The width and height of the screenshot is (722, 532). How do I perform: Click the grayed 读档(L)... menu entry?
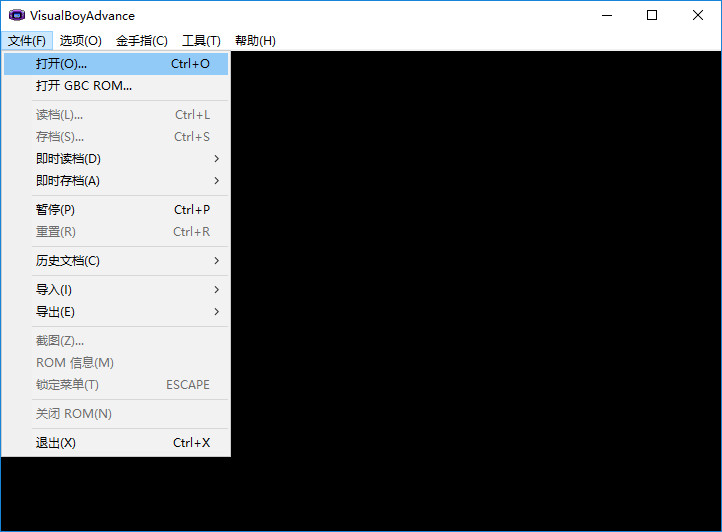point(116,115)
